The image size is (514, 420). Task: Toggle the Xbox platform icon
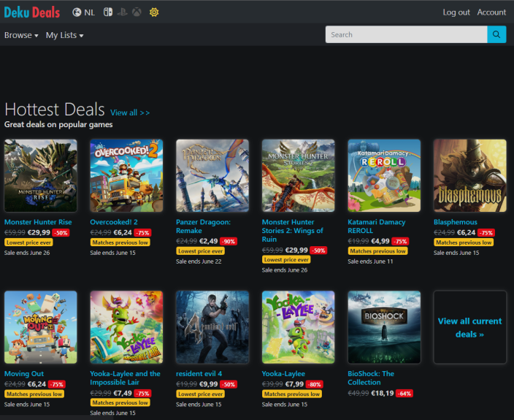coord(137,12)
